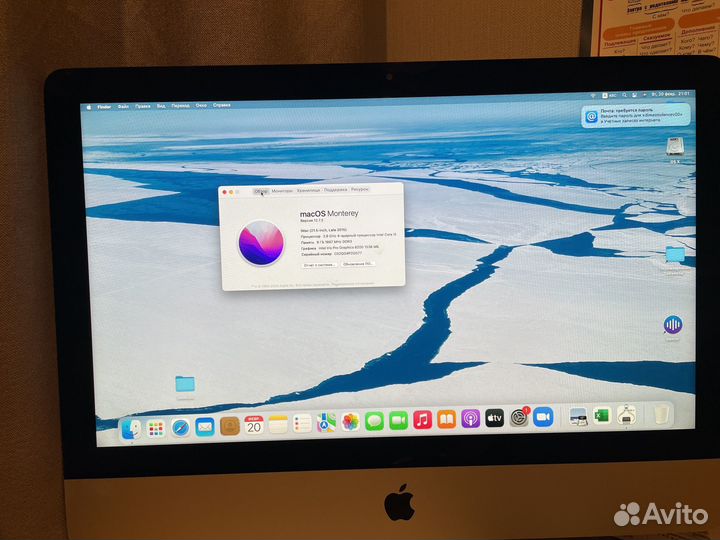Open the Dock utility icon beside Excel

coord(626,415)
